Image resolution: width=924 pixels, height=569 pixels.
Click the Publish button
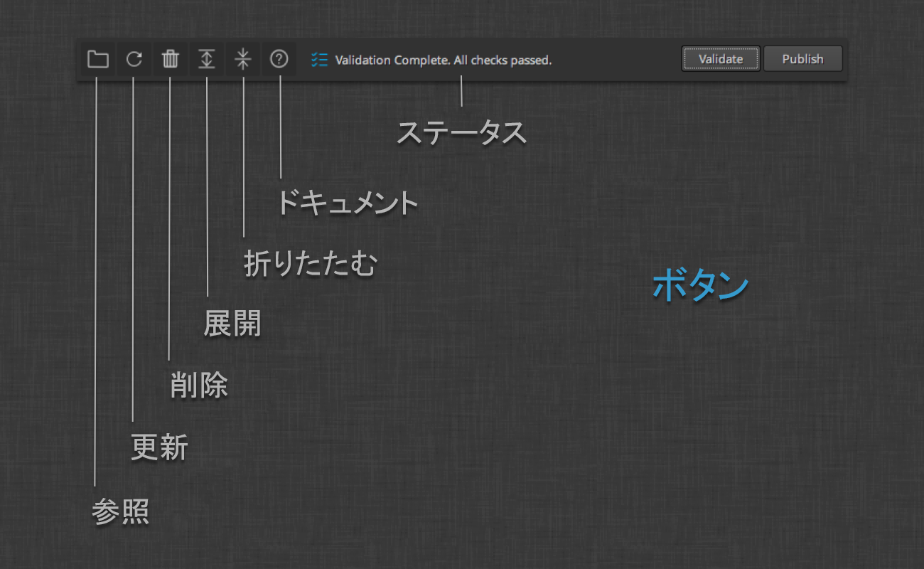click(x=803, y=59)
